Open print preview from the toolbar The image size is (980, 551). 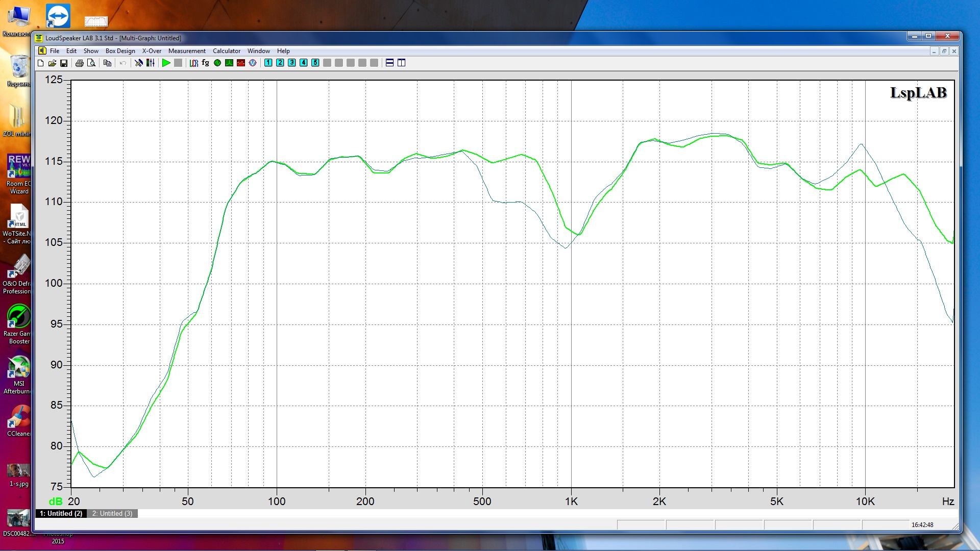click(91, 63)
